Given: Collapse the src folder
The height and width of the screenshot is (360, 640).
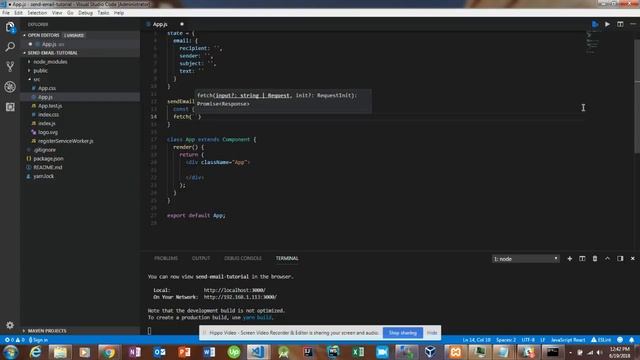Looking at the screenshot, I should (37, 80).
